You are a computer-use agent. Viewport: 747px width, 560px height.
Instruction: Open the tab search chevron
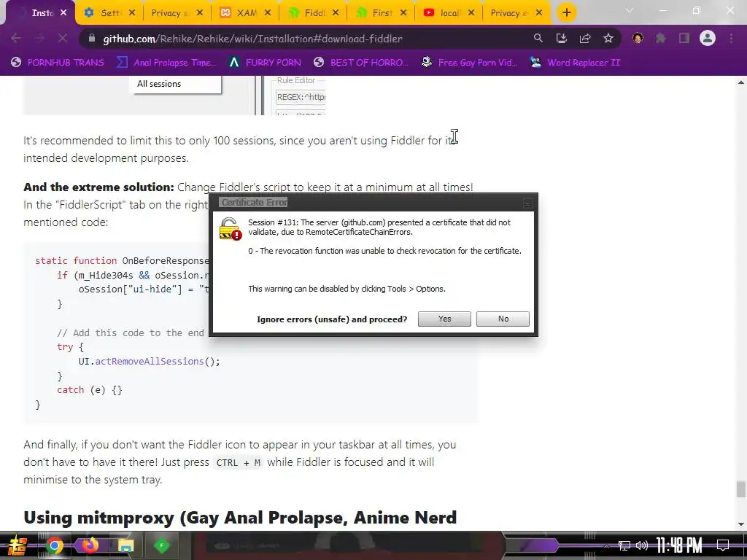pyautogui.click(x=630, y=10)
